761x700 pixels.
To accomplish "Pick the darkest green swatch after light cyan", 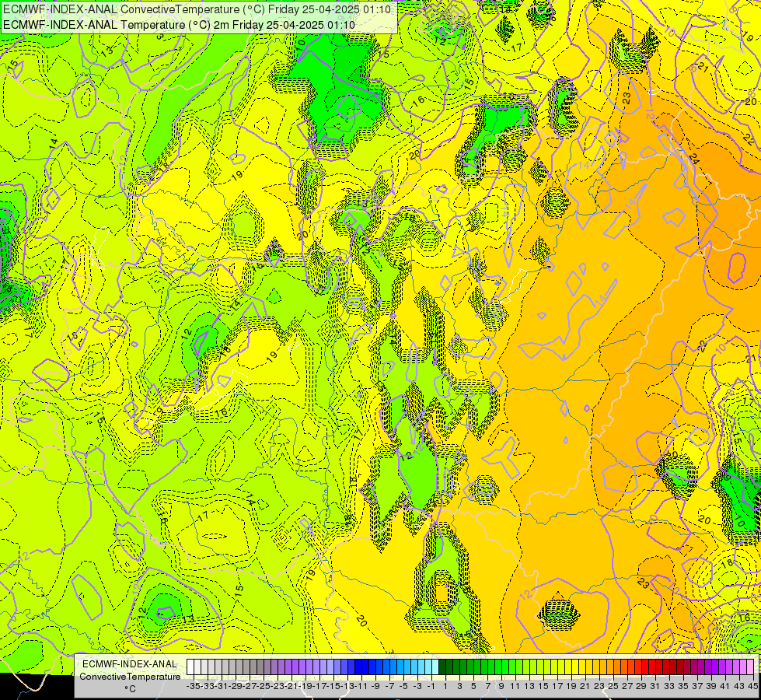I will 442,667.
